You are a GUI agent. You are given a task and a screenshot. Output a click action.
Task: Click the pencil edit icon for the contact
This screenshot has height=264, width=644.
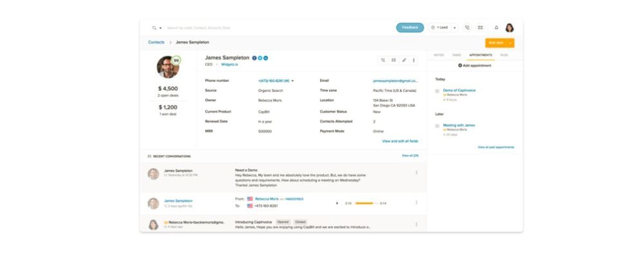pyautogui.click(x=404, y=60)
